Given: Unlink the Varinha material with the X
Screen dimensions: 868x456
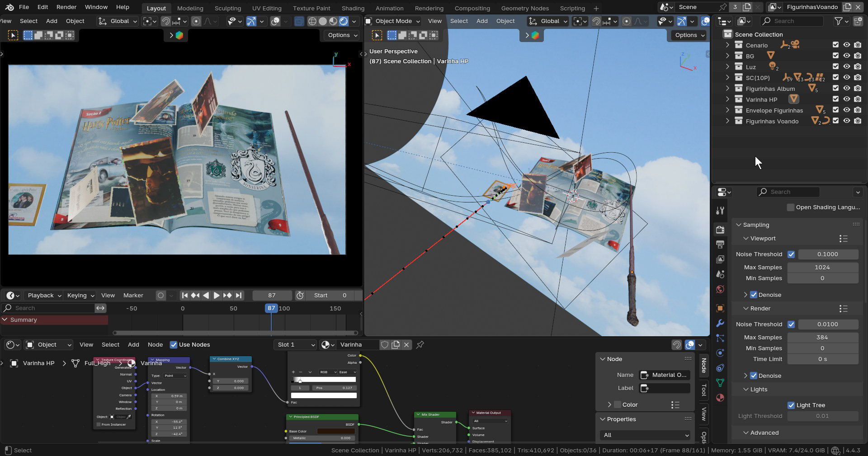Looking at the screenshot, I should [406, 345].
